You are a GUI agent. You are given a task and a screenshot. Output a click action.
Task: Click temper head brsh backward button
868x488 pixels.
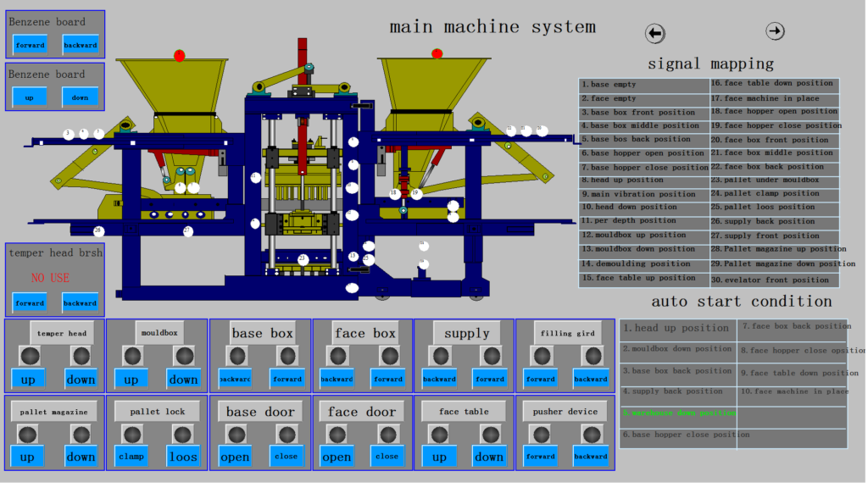pos(81,303)
